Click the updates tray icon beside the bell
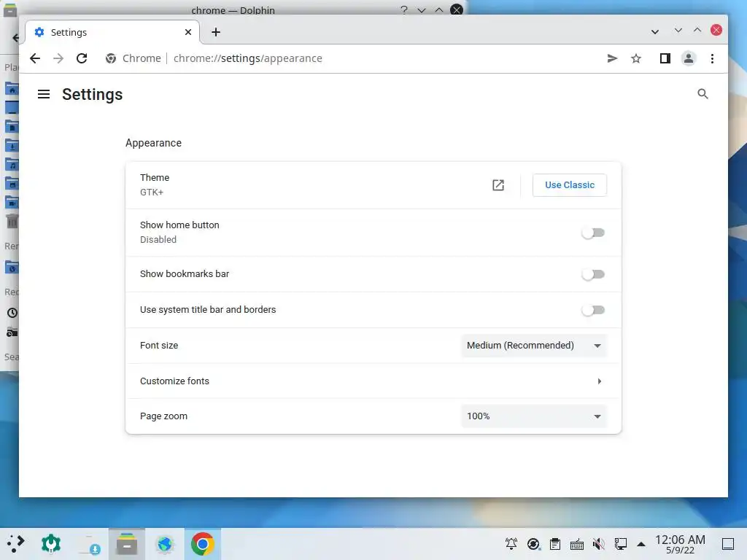Viewport: 747px width, 560px height. tap(533, 544)
